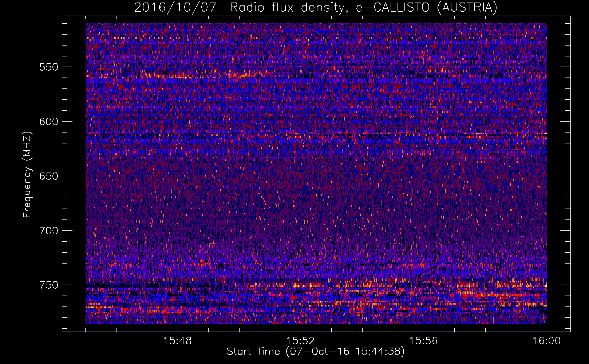The height and width of the screenshot is (364, 589).
Task: Click the 16:00 time tick label
Action: [x=546, y=341]
